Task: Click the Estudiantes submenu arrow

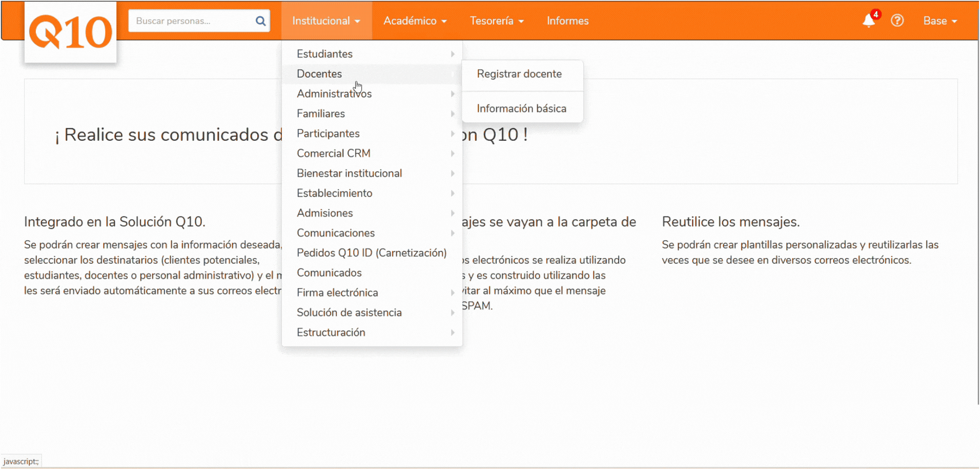Action: (x=453, y=54)
